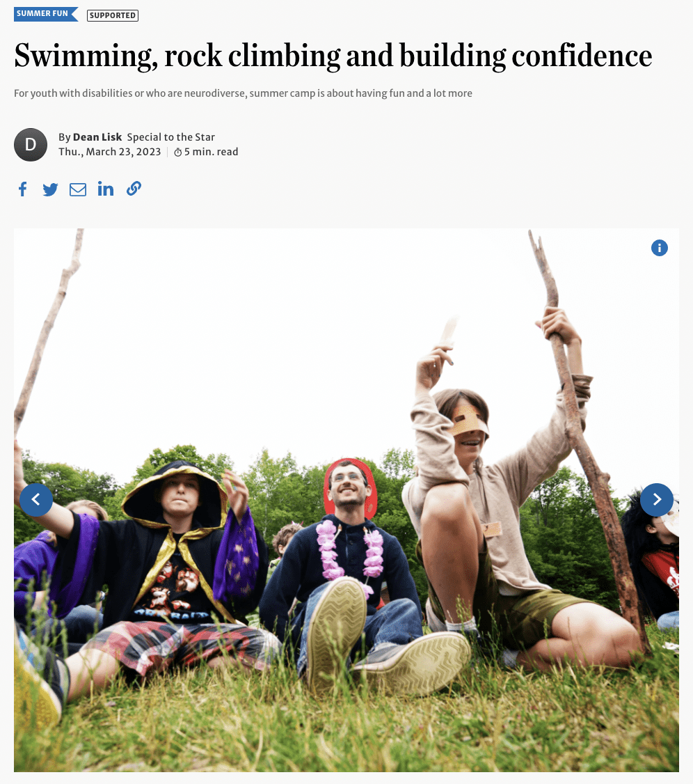Share article by email envelope icon
693x784 pixels.
point(77,189)
